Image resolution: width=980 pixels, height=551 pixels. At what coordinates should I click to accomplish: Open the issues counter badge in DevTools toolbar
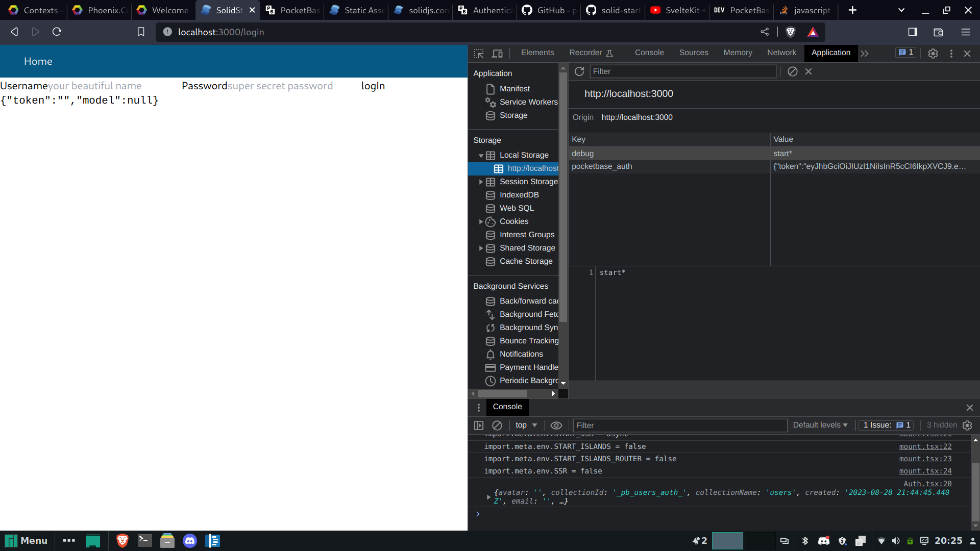(906, 53)
